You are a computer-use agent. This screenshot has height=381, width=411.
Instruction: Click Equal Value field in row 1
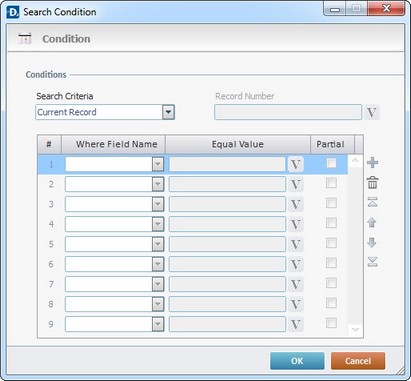point(227,164)
